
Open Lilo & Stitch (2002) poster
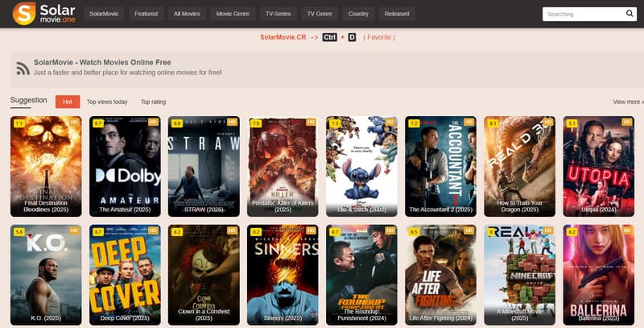pos(361,166)
